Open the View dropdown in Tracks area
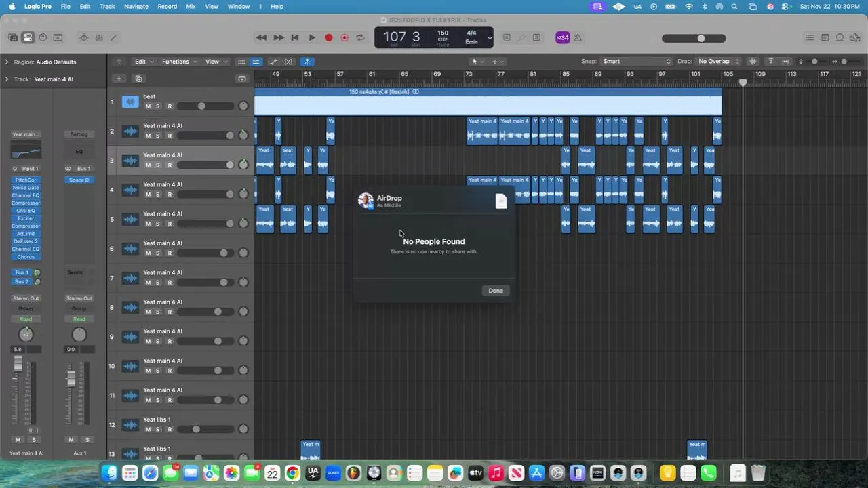This screenshot has width=868, height=488. point(216,62)
